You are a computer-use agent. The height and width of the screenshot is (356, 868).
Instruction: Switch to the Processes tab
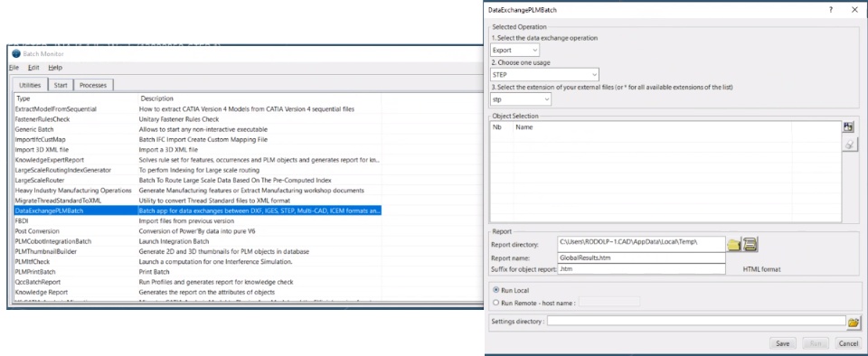pyautogui.click(x=93, y=85)
